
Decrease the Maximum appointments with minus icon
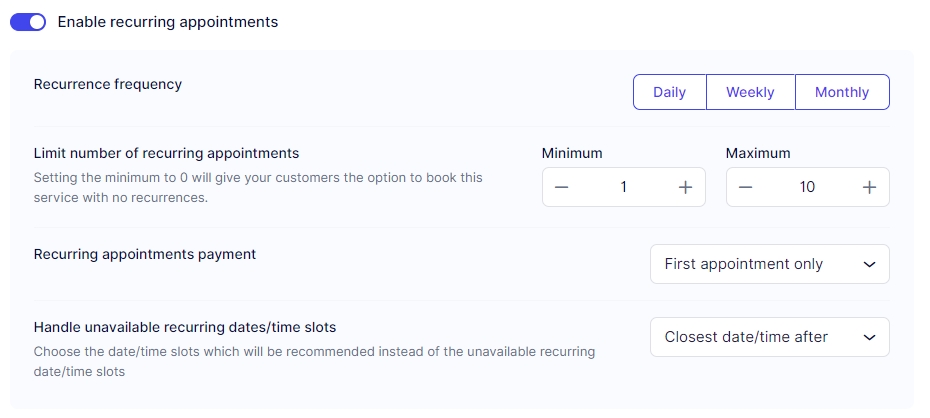[x=746, y=187]
